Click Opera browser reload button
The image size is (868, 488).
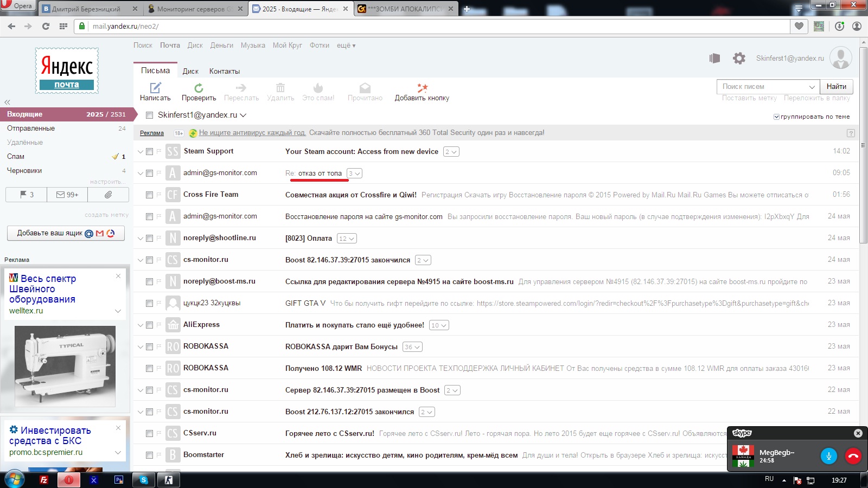[46, 26]
